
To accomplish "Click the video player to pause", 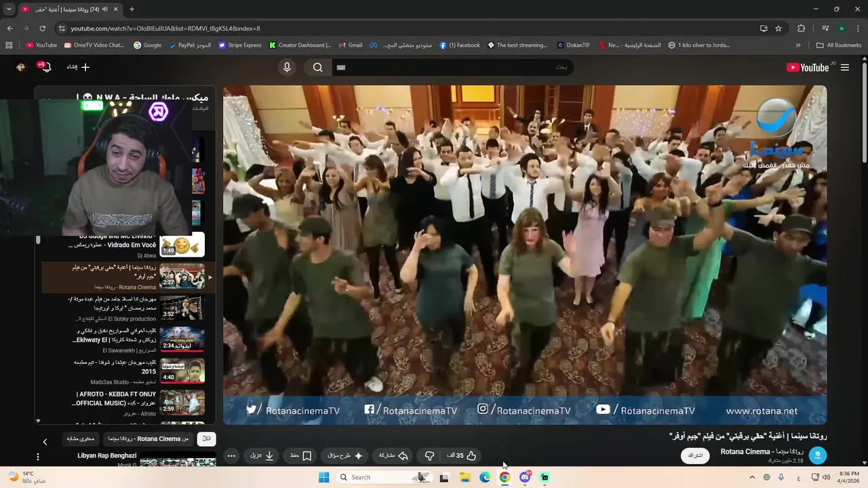I will [525, 255].
